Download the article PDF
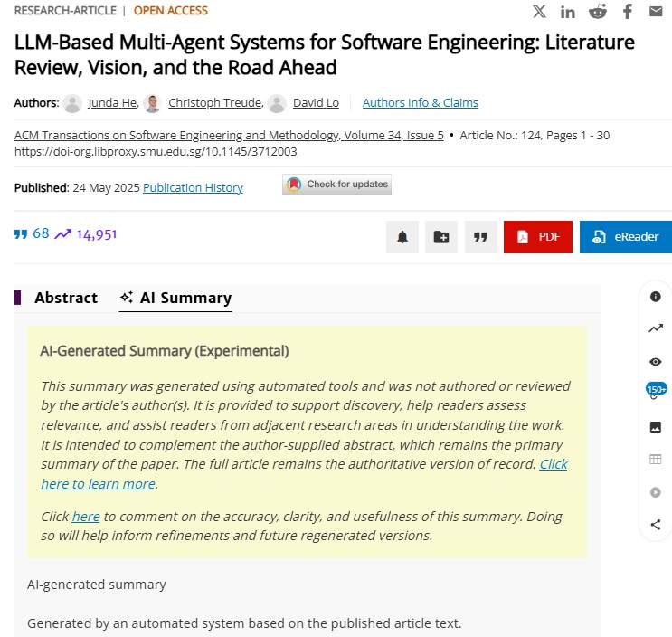The width and height of the screenshot is (672, 637). coord(538,237)
